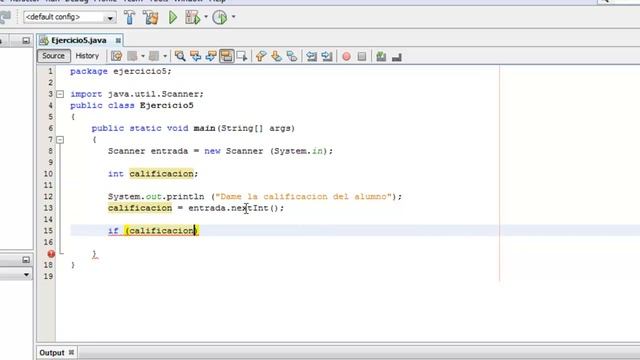Click the Find Next Occurrence icon

211,56
